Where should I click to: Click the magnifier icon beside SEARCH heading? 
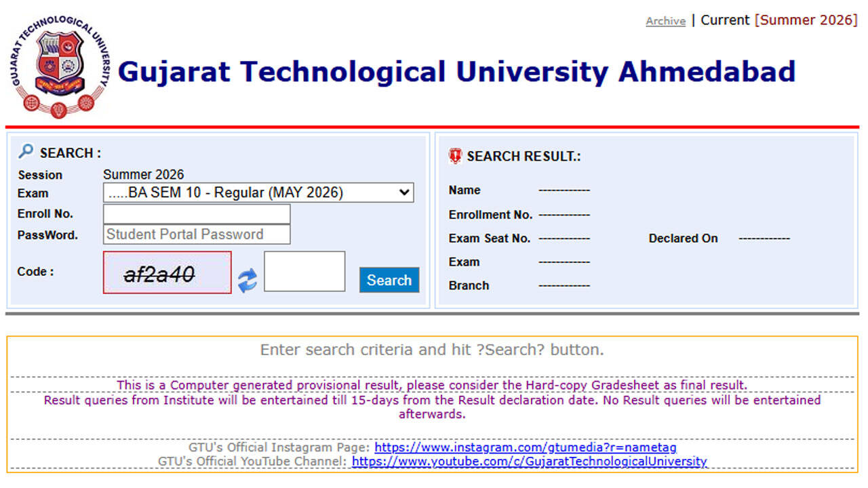click(x=26, y=151)
